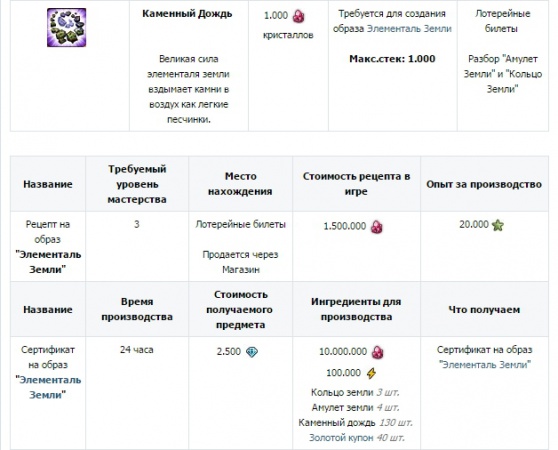Click the Требуемый уровень мастерства column header
The height and width of the screenshot is (450, 558).
pos(137,184)
